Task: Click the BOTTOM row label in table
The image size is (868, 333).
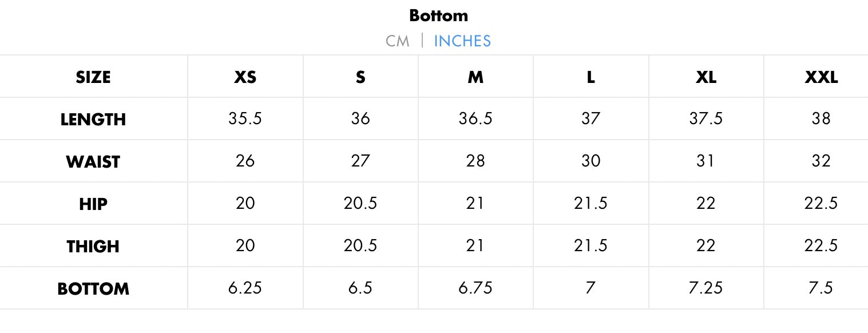Action: [93, 288]
